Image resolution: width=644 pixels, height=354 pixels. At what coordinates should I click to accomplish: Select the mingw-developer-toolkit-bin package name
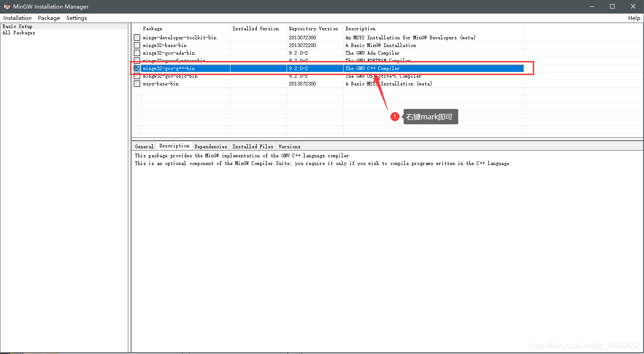coord(180,38)
